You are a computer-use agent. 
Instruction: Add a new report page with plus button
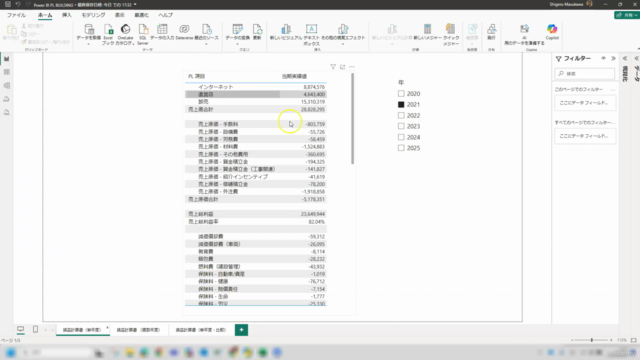[241, 330]
